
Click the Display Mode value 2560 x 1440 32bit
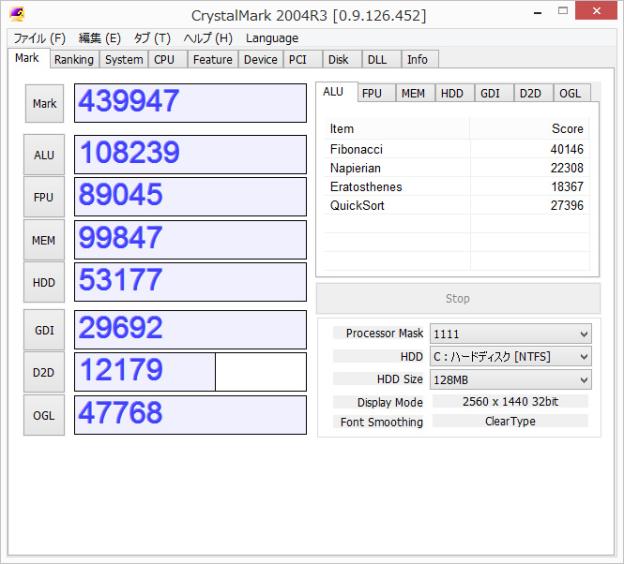click(510, 402)
